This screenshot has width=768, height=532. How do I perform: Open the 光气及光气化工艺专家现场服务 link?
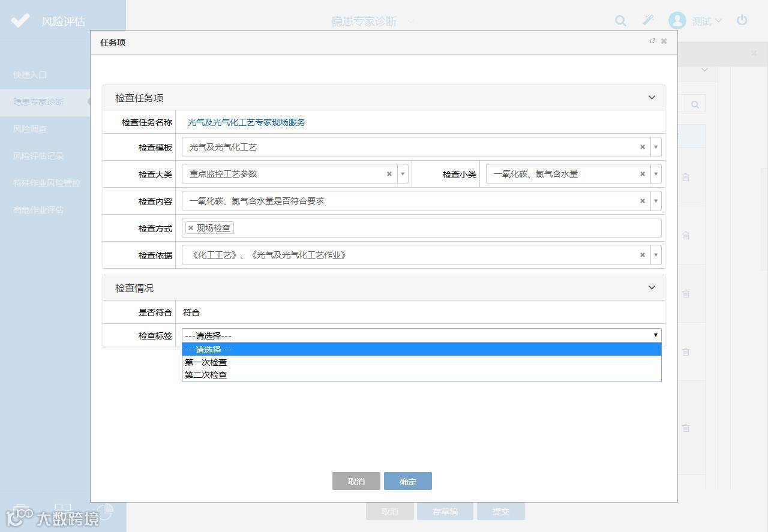tap(247, 122)
